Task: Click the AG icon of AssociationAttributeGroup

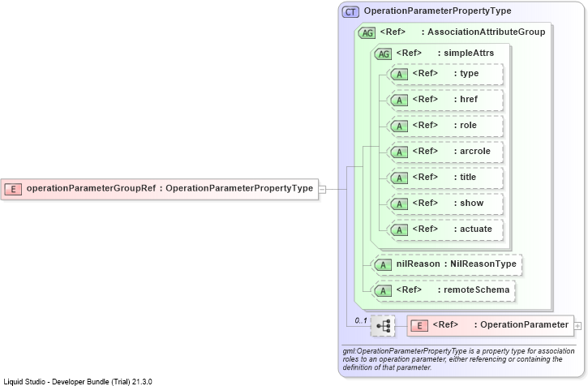Action: (367, 33)
